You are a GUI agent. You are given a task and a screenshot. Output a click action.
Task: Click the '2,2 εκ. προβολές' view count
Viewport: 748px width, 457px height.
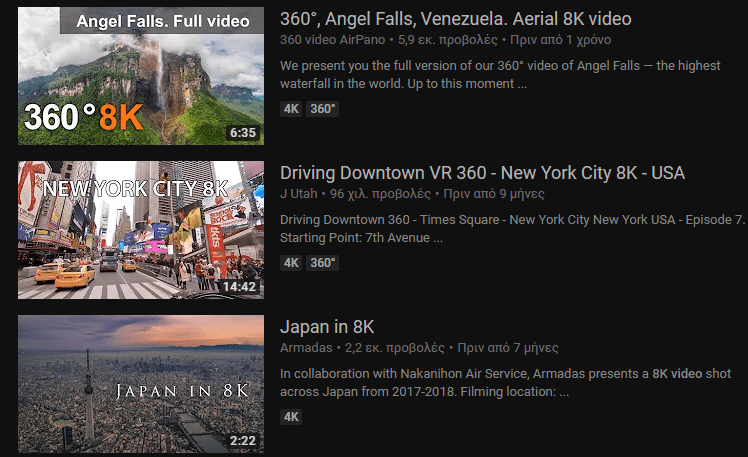coord(395,348)
